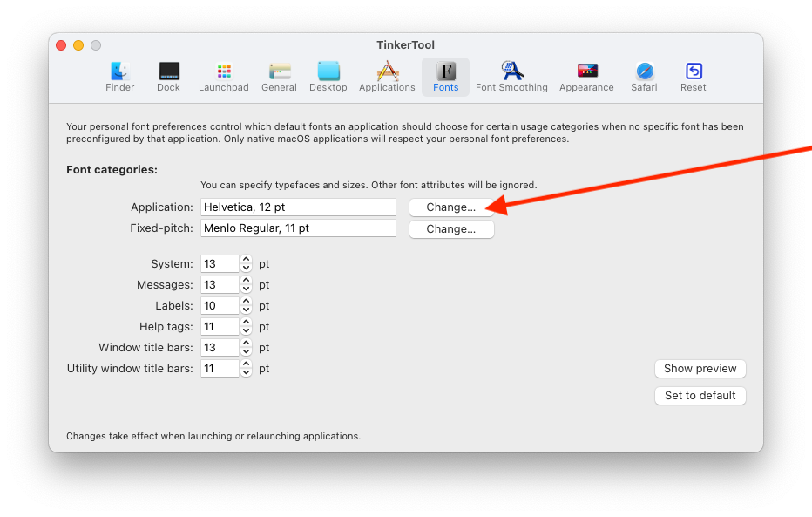This screenshot has height=517, width=812.
Task: Increase Window title bars size stepper
Action: coord(246,343)
